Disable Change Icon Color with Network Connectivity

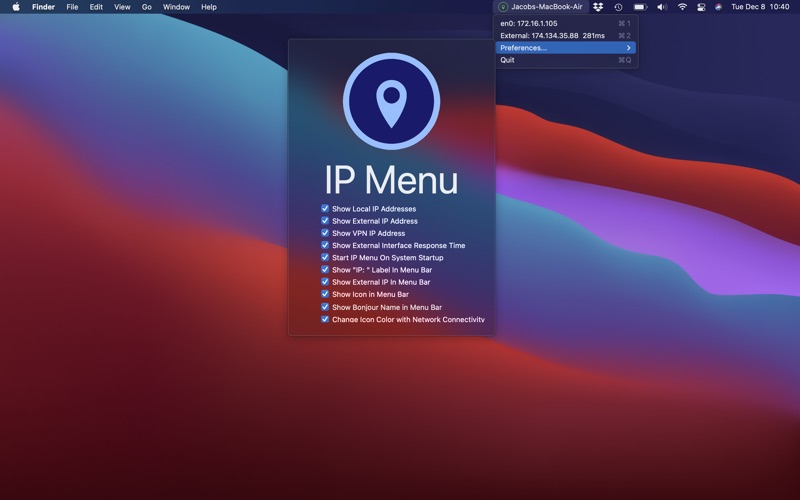[325, 319]
